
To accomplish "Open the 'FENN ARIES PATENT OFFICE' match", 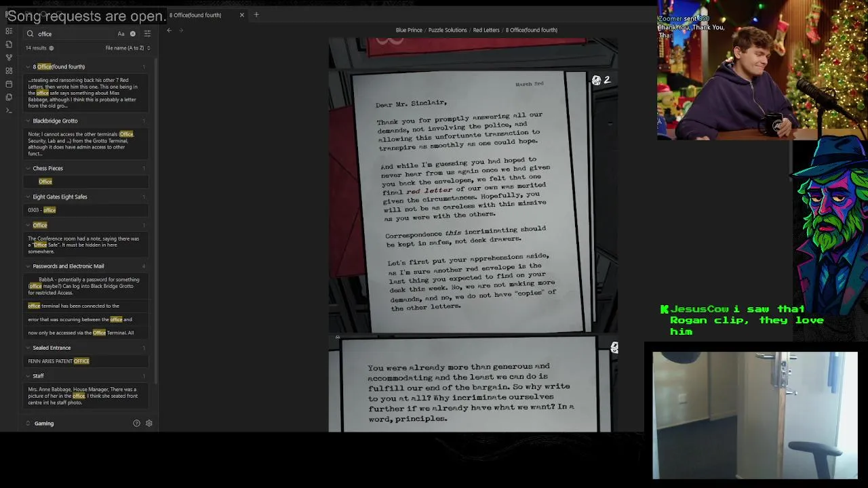I will coord(87,361).
